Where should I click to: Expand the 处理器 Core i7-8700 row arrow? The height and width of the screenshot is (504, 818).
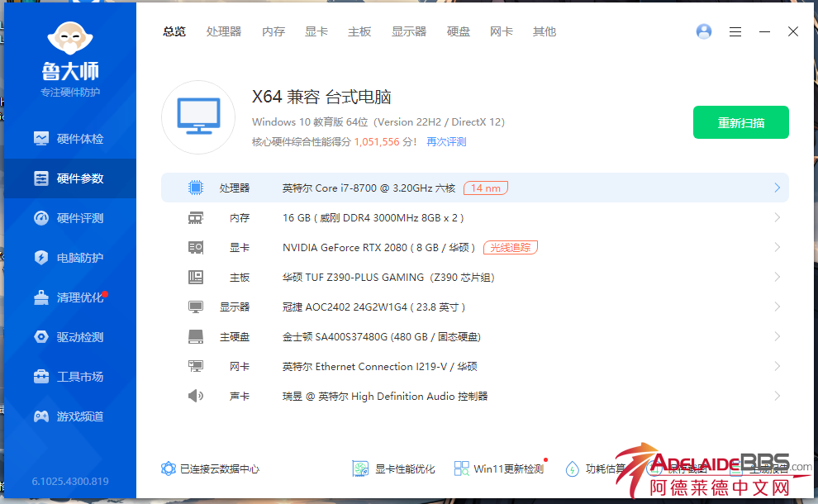pos(777,188)
